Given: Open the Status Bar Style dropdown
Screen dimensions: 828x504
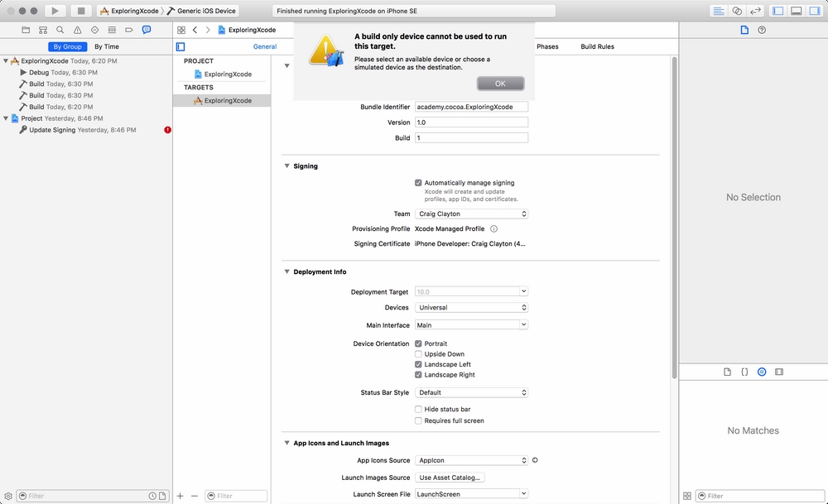Looking at the screenshot, I should coord(472,392).
